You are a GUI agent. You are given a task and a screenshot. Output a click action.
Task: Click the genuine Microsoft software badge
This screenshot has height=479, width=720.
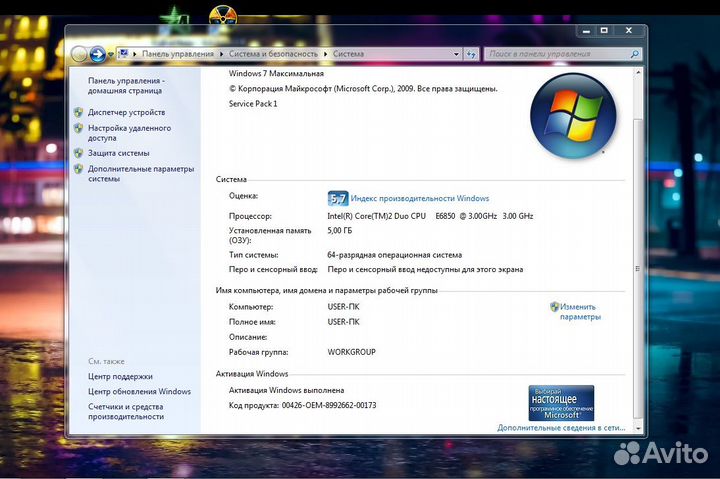(561, 403)
